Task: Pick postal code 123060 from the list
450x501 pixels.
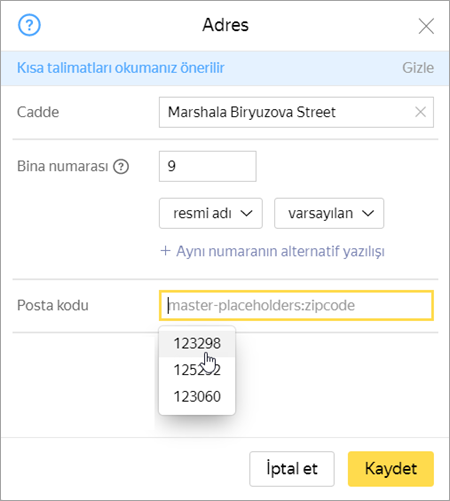Action: (197, 397)
